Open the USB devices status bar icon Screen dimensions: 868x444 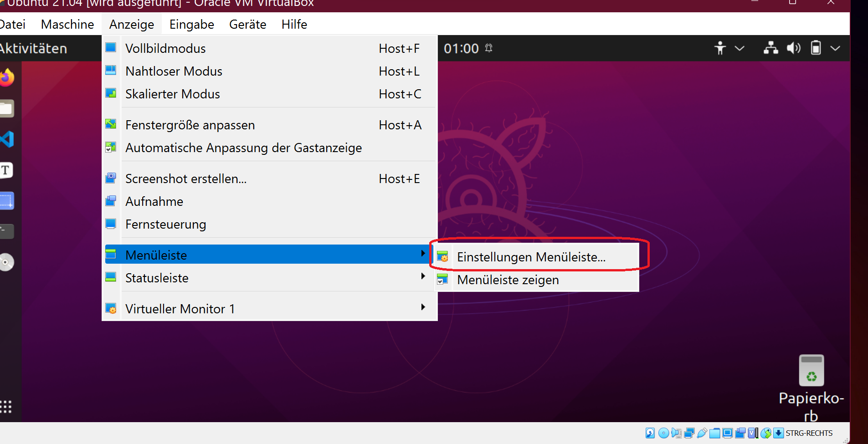[x=702, y=433]
